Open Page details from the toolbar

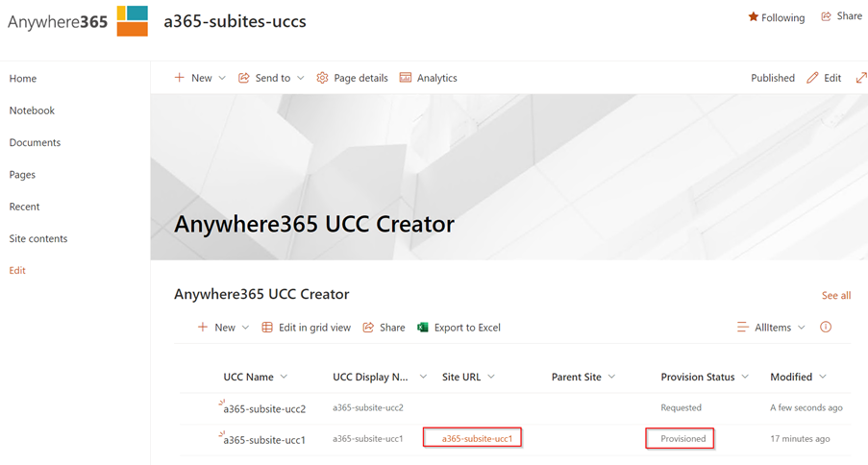click(352, 78)
